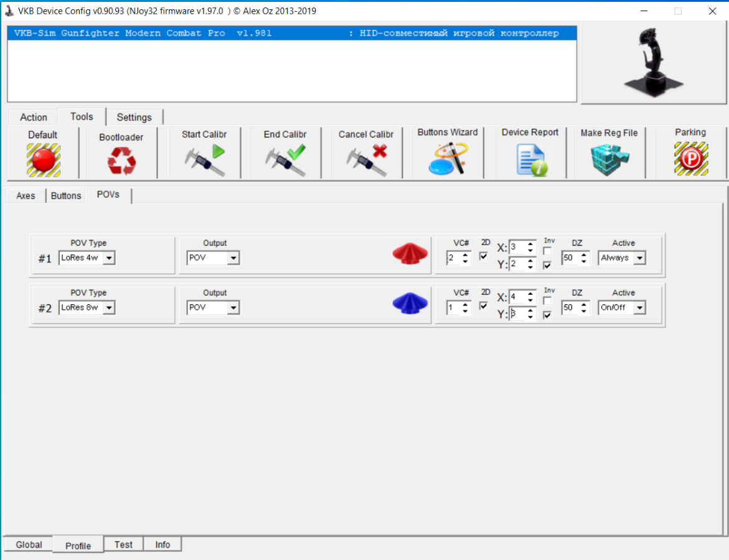Image resolution: width=729 pixels, height=560 pixels.
Task: Open the Active dropdown showing On/Off
Action: [640, 307]
